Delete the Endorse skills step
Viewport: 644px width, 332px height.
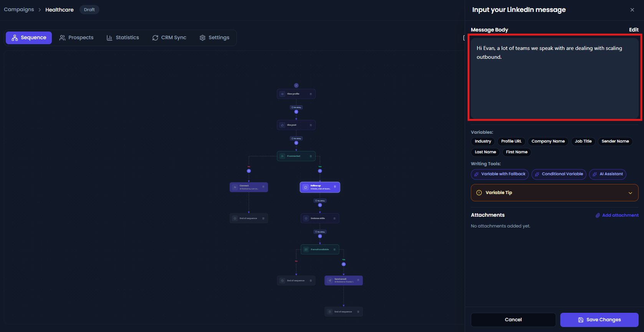pyautogui.click(x=334, y=218)
